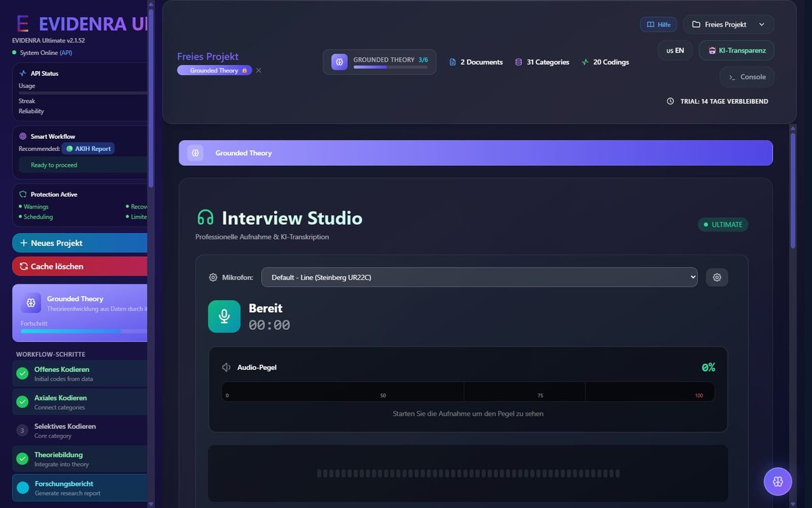Click the brain icon in the purple Grounded Theory banner
The image size is (812, 508).
pos(196,153)
